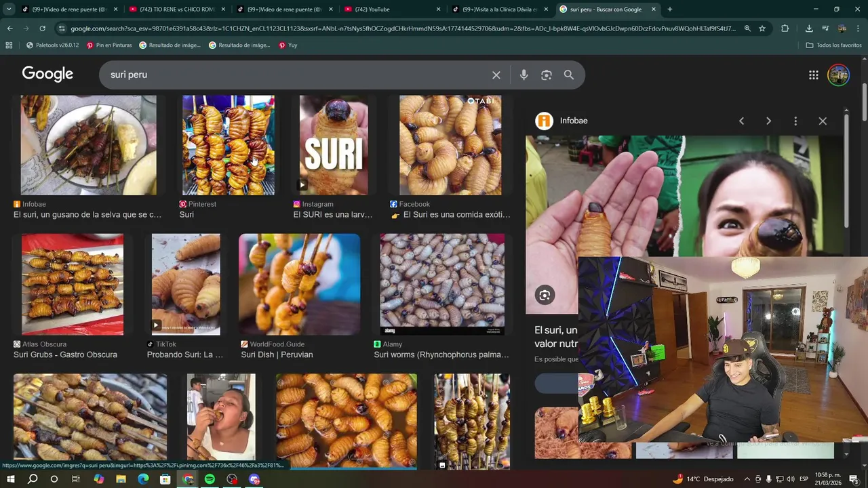868x488 pixels.
Task: Show hidden system tray icons
Action: tap(747, 479)
